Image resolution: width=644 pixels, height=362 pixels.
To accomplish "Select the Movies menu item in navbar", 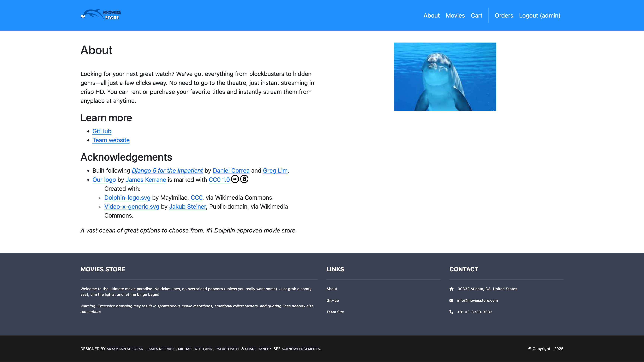I will coord(455,15).
